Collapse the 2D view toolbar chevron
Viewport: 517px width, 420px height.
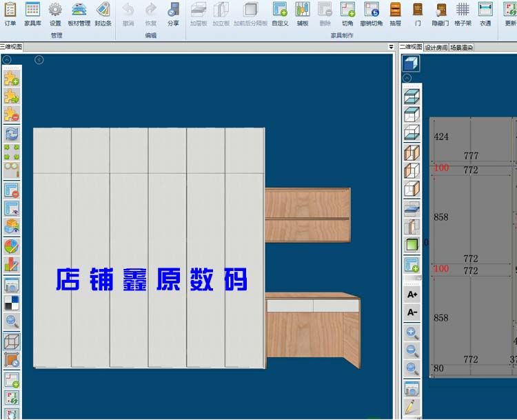coord(407,78)
